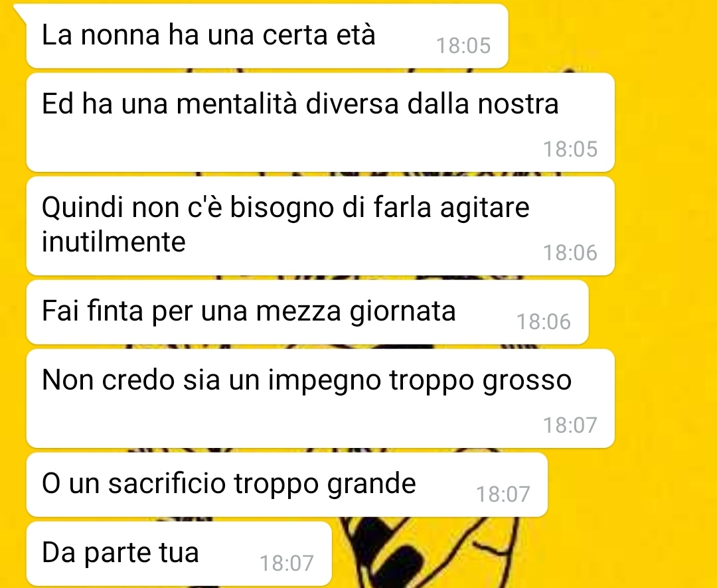Tap the message "Ed ha una mentalità diversa dalla nostra"

321,122
